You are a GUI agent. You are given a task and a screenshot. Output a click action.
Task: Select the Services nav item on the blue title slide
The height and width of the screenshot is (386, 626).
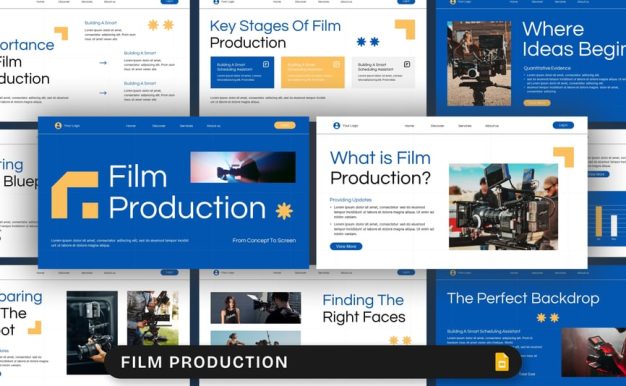point(186,126)
